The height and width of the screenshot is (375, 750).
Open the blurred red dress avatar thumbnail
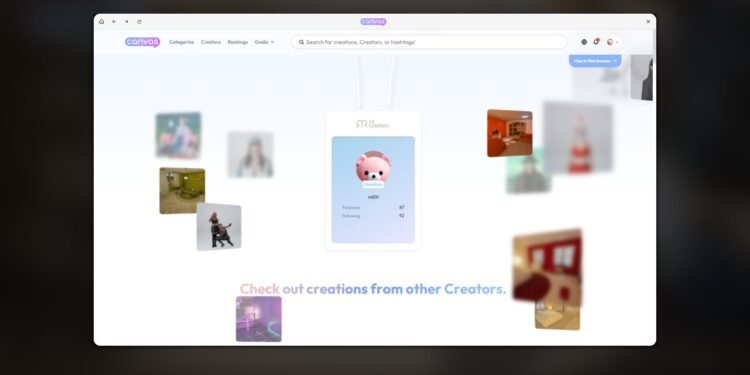(578, 137)
